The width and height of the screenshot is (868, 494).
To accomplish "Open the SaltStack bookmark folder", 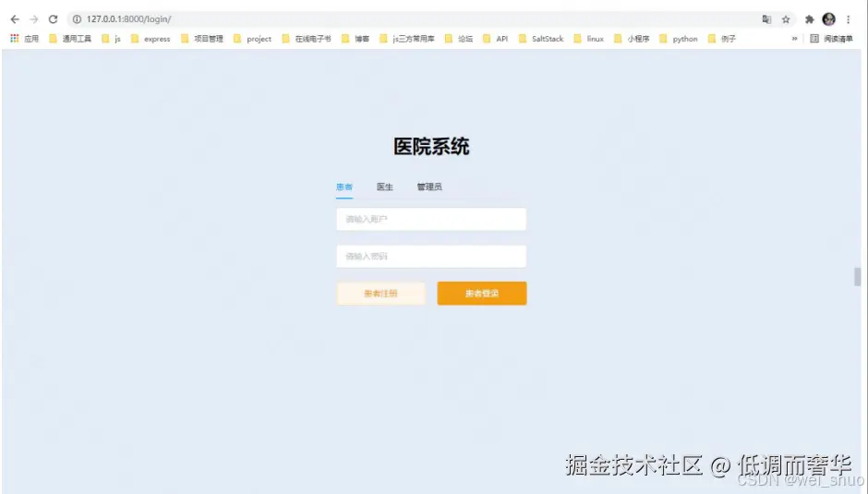I will [x=541, y=39].
